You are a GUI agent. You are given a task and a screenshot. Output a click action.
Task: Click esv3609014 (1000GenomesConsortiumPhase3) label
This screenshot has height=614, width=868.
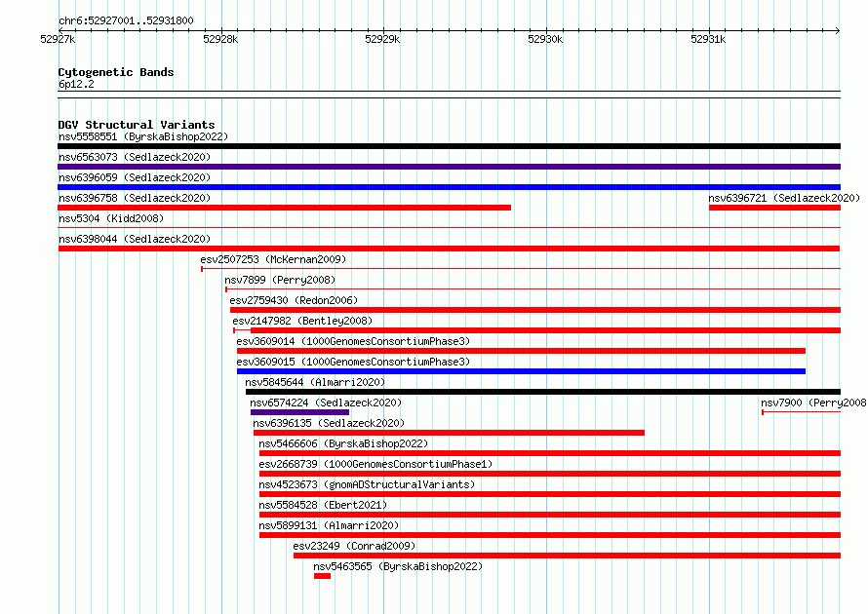[353, 341]
